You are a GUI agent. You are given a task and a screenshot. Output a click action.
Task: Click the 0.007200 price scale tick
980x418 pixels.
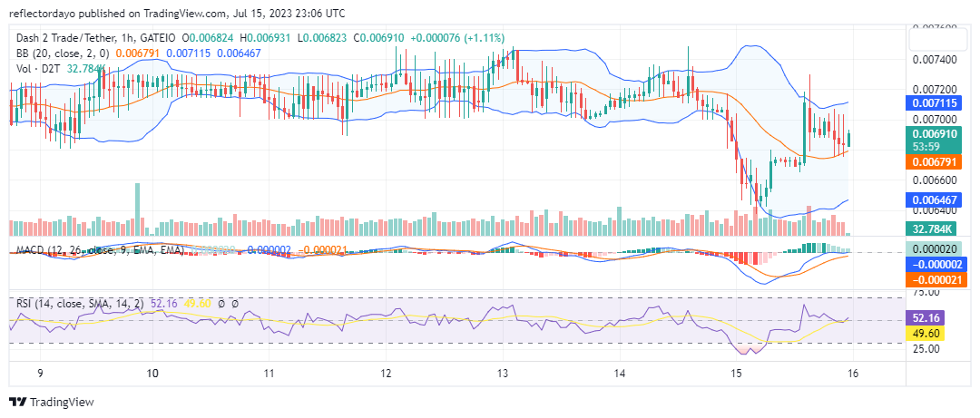935,90
